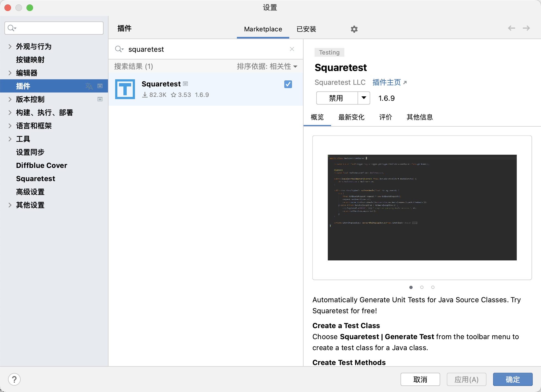This screenshot has height=392, width=541.
Task: Open the plugin settings gear menu
Action: click(354, 29)
